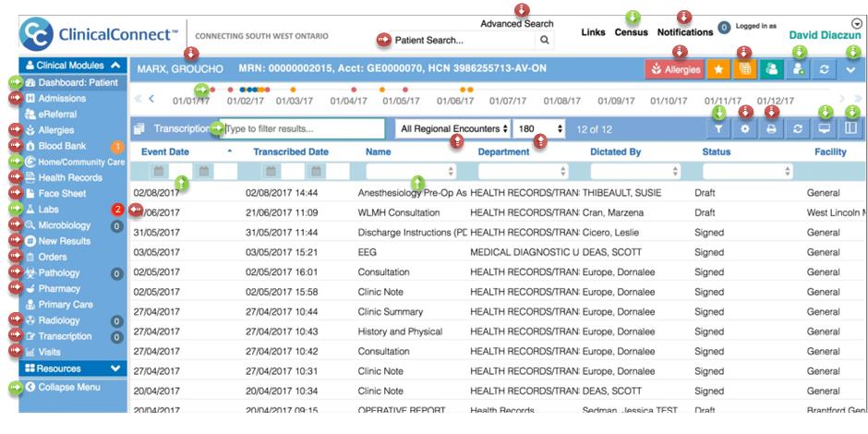Click the David Diaczun user name
The width and height of the screenshot is (868, 434).
825,36
